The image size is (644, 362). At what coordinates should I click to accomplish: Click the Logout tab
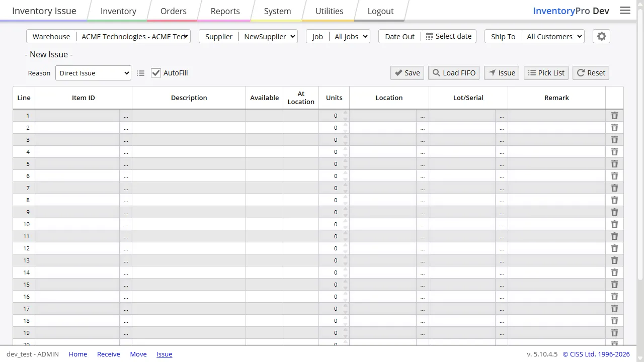[381, 11]
